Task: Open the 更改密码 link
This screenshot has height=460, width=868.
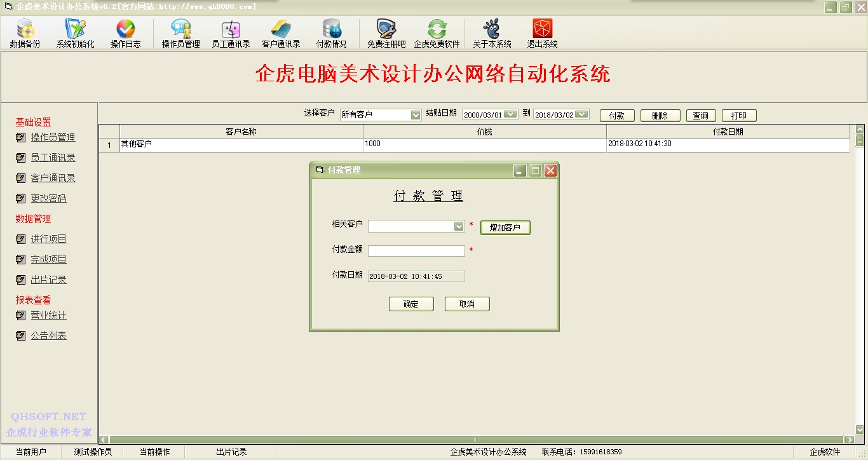Action: [x=48, y=198]
